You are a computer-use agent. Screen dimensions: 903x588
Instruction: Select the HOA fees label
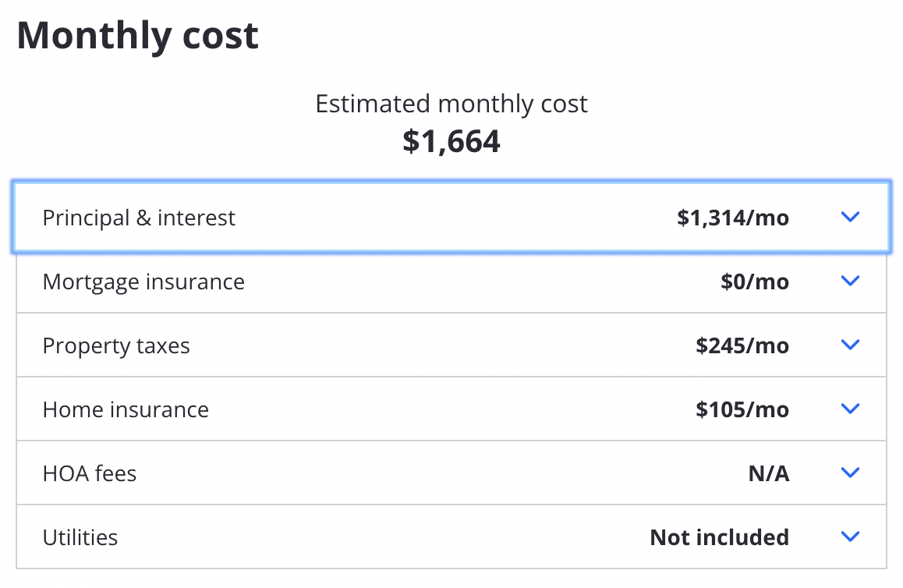point(89,473)
